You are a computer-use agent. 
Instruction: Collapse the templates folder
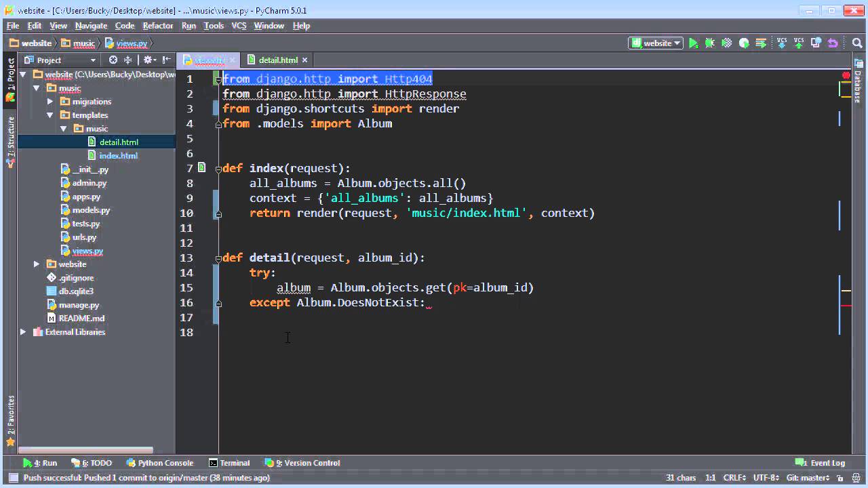(50, 115)
